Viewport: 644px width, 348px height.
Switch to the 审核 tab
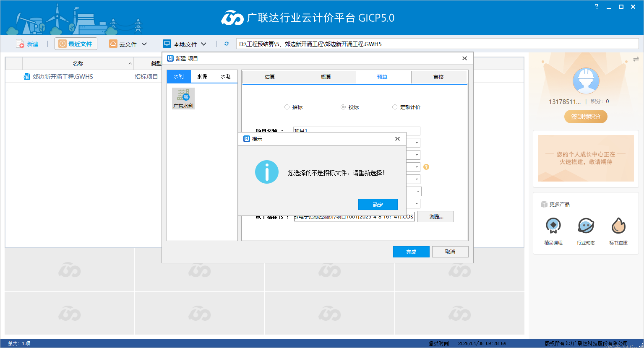coord(439,77)
